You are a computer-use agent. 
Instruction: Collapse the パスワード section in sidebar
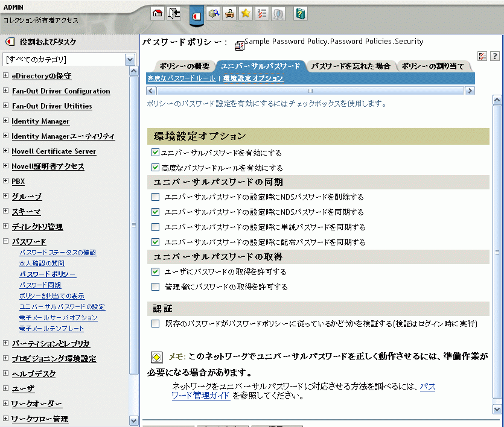[x=5, y=242]
